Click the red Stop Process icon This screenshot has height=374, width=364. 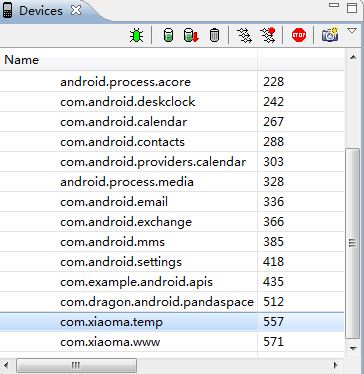(x=298, y=35)
